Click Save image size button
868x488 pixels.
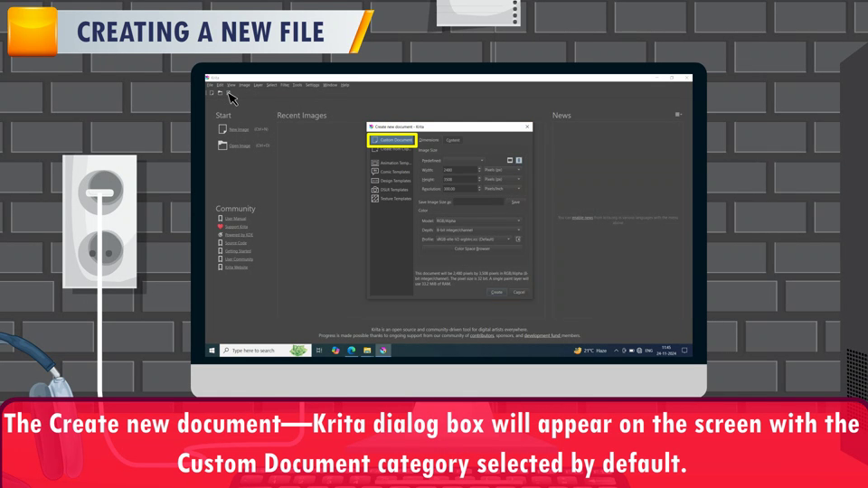coord(515,202)
